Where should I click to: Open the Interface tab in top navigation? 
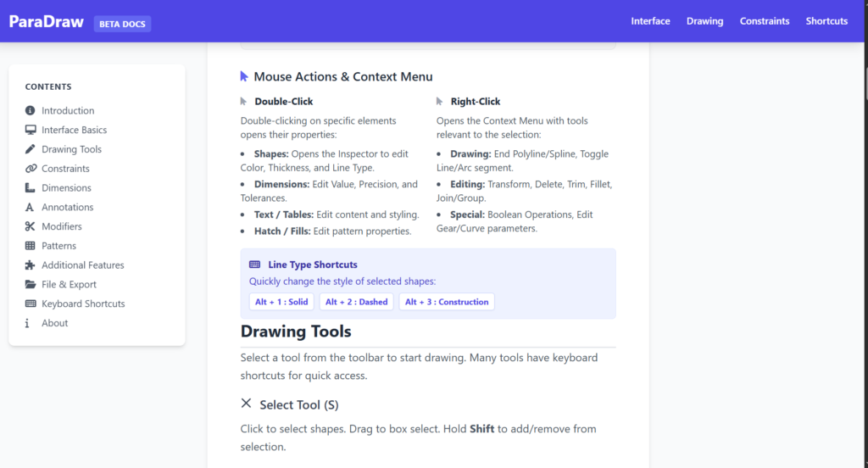click(650, 21)
